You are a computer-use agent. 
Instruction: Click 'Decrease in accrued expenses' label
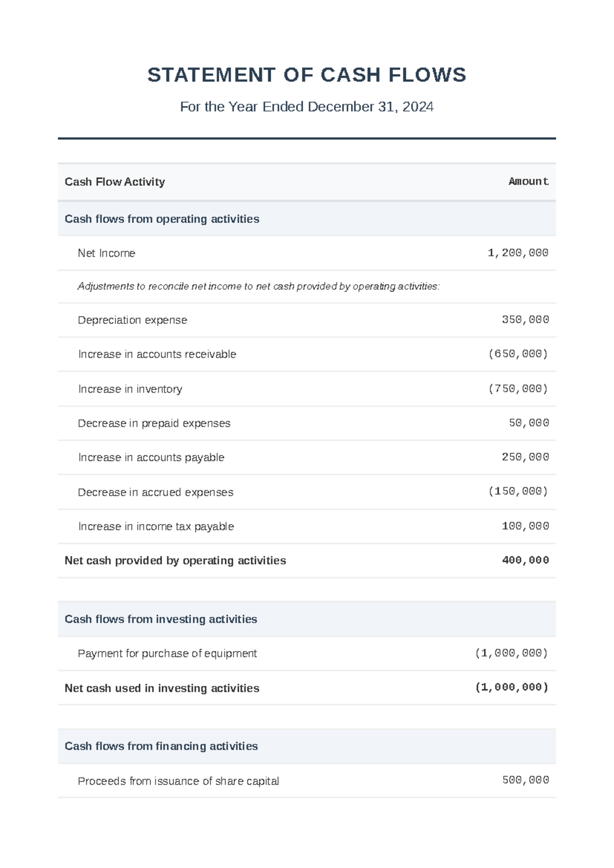coord(156,492)
